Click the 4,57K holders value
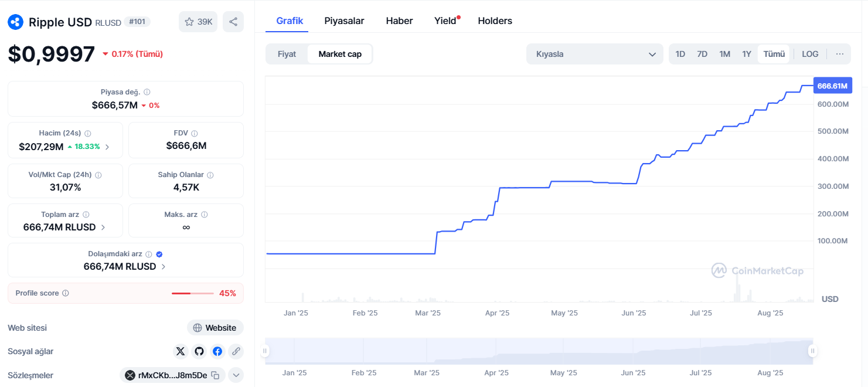This screenshot has height=387, width=868. (x=186, y=187)
